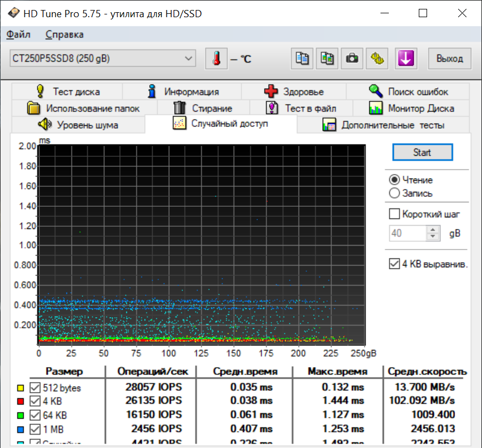482x448 pixels.
Task: Uncheck the 512 bytes test checkbox
Action: (35, 388)
